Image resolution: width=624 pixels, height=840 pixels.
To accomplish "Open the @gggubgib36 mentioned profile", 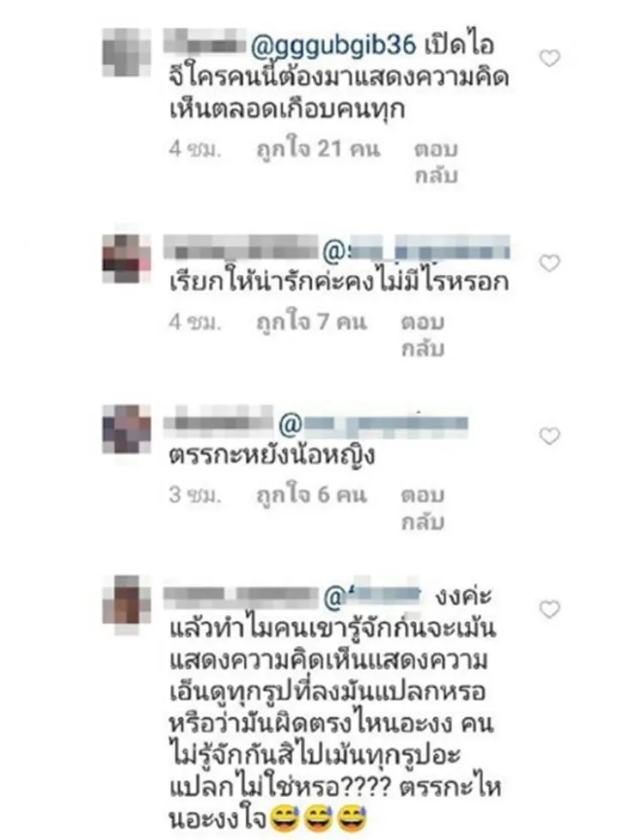I will [x=333, y=46].
